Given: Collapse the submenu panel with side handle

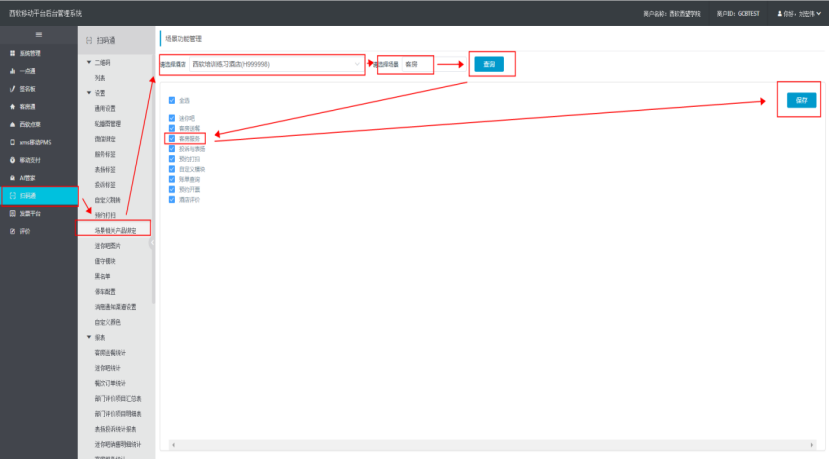Looking at the screenshot, I should [152, 243].
